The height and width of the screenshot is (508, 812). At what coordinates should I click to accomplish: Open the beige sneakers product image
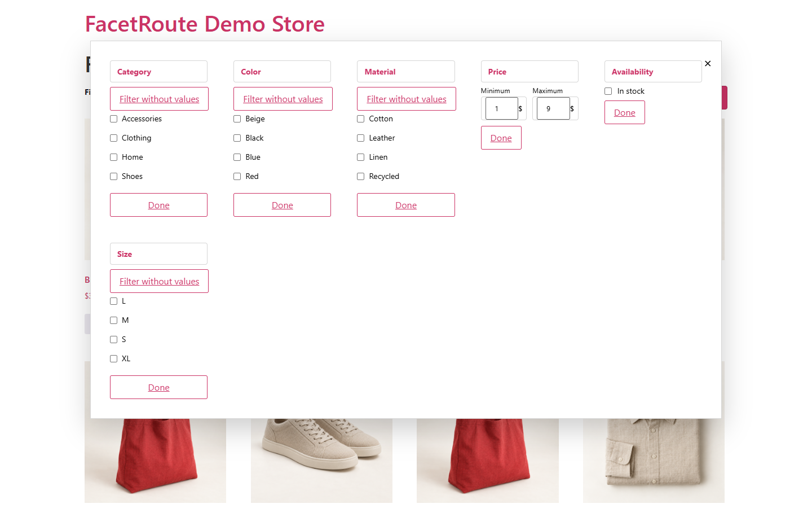[x=321, y=460]
